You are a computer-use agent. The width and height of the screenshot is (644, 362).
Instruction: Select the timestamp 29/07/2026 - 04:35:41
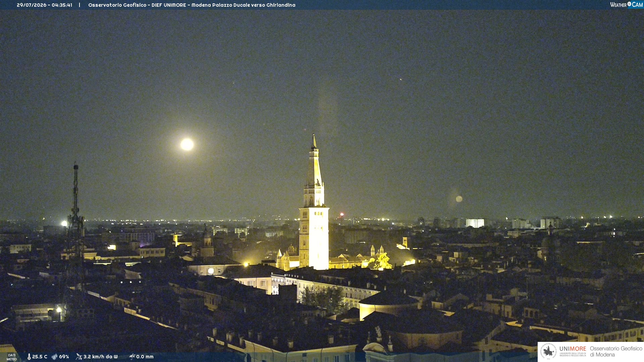(45, 5)
